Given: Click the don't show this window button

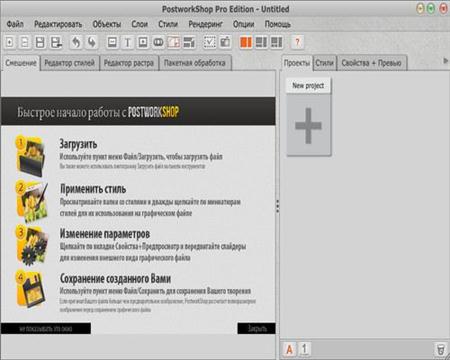Looking at the screenshot, I should click(x=46, y=328).
